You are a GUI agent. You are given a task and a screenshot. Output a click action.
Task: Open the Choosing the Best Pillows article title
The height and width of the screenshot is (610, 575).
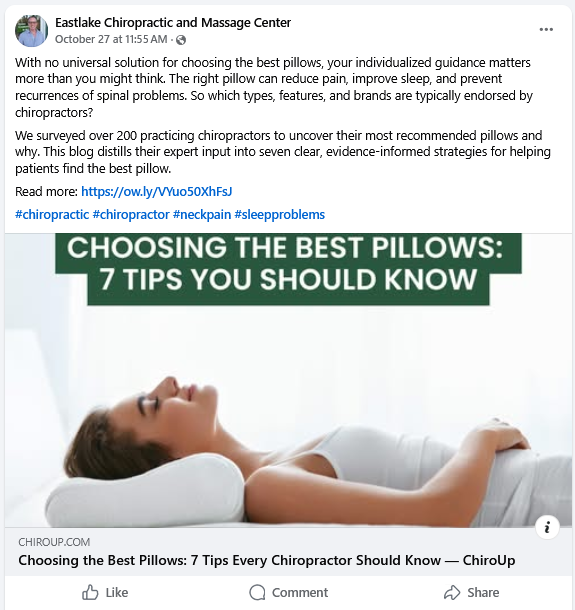[x=266, y=560]
